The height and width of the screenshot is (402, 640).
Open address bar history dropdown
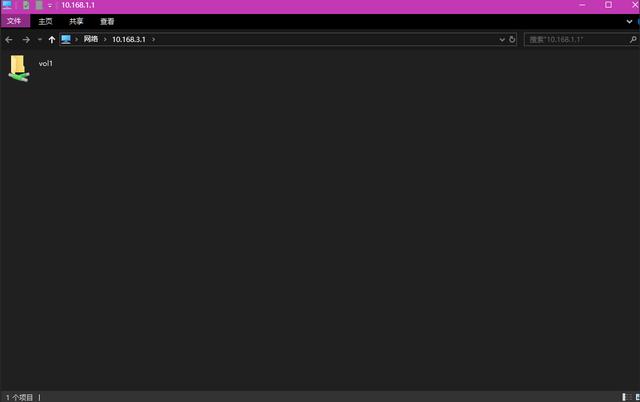click(x=502, y=40)
